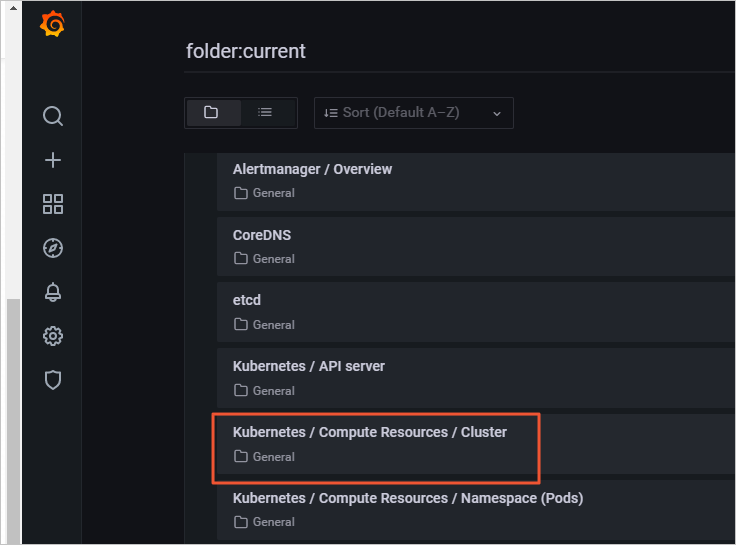Open the Alerting bell icon
The width and height of the screenshot is (736, 545).
pos(53,292)
